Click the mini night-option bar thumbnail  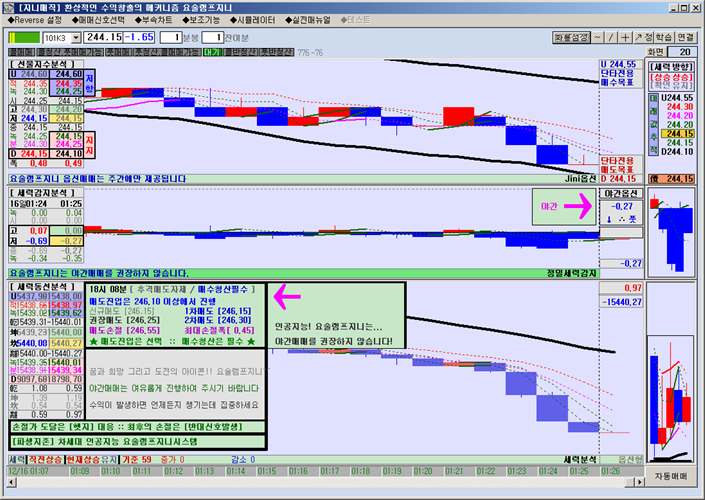pyautogui.click(x=671, y=233)
